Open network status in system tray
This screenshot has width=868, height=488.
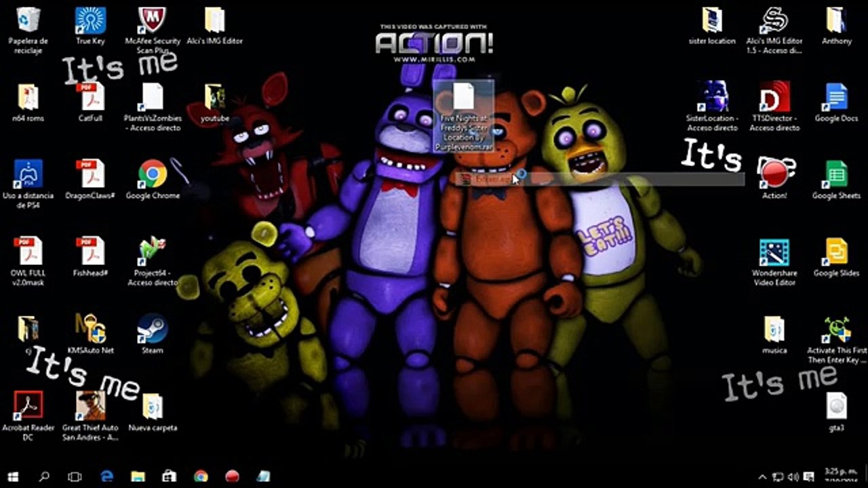778,477
